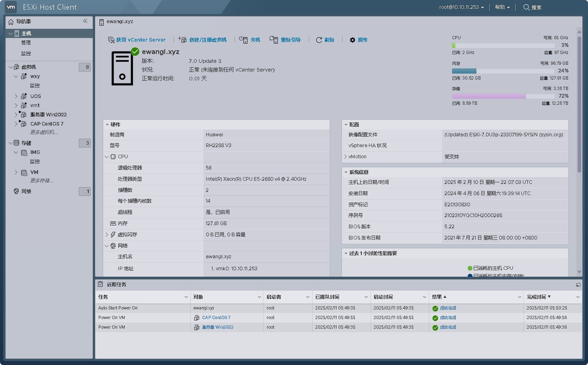Click the refresh (刷新) icon
Viewport: 588px width, 365px height.
coord(319,40)
